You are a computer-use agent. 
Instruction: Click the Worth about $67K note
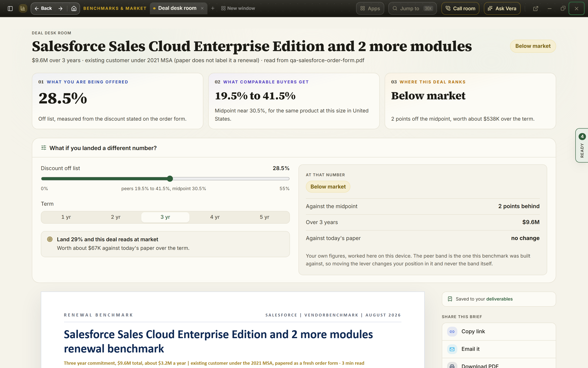coord(123,248)
